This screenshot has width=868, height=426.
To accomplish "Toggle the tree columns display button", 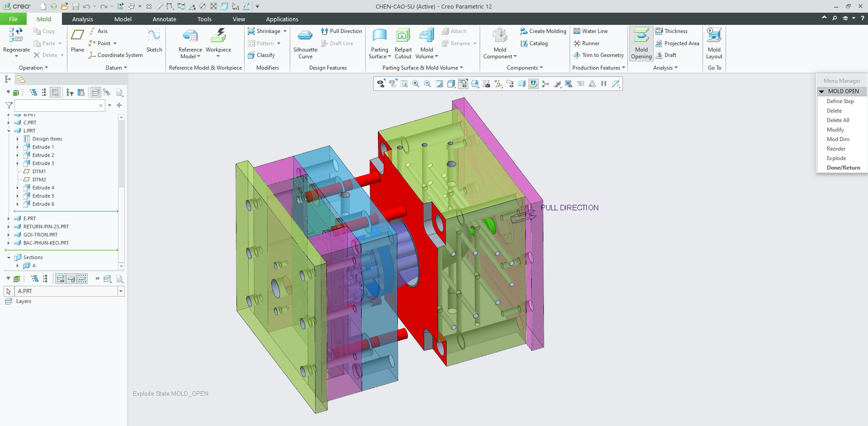I will tap(55, 92).
